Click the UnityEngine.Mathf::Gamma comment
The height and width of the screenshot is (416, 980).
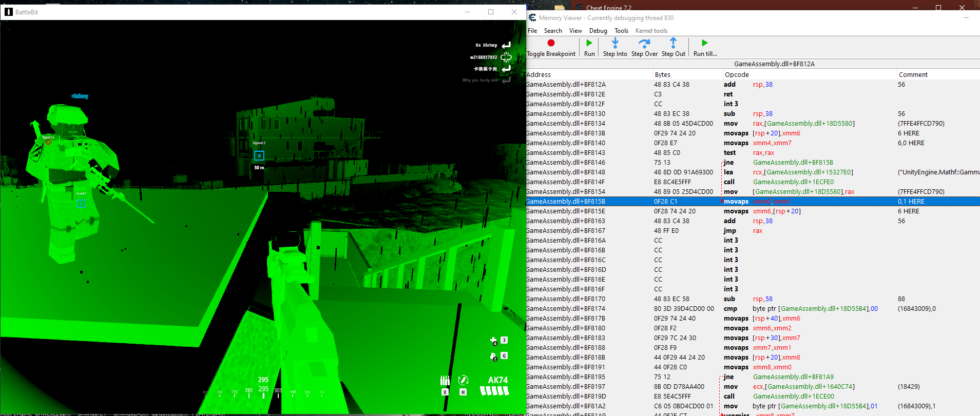tap(938, 172)
